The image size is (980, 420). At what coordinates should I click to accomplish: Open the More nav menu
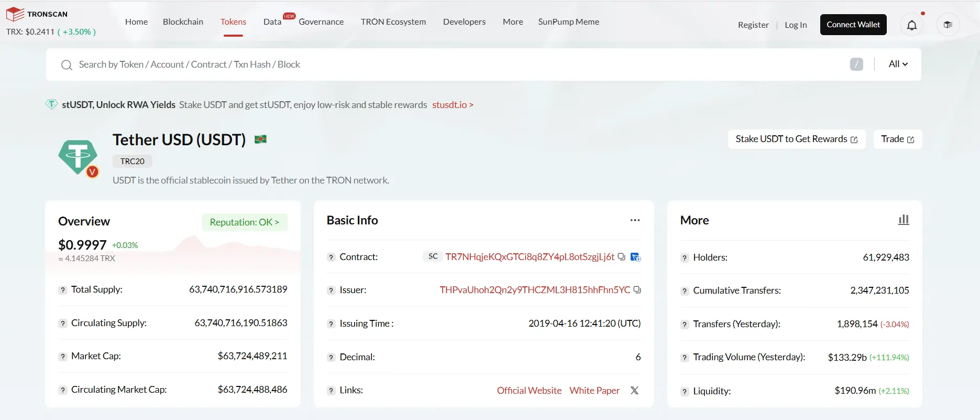[513, 21]
